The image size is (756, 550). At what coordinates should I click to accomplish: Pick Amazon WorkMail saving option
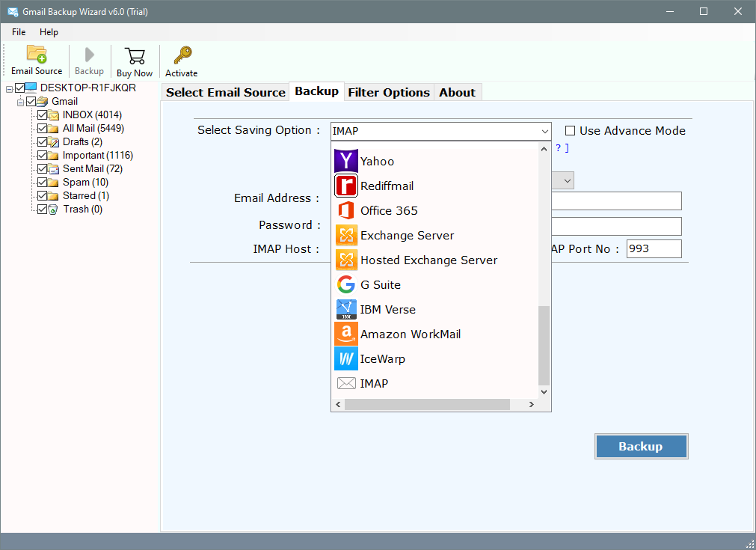(410, 334)
